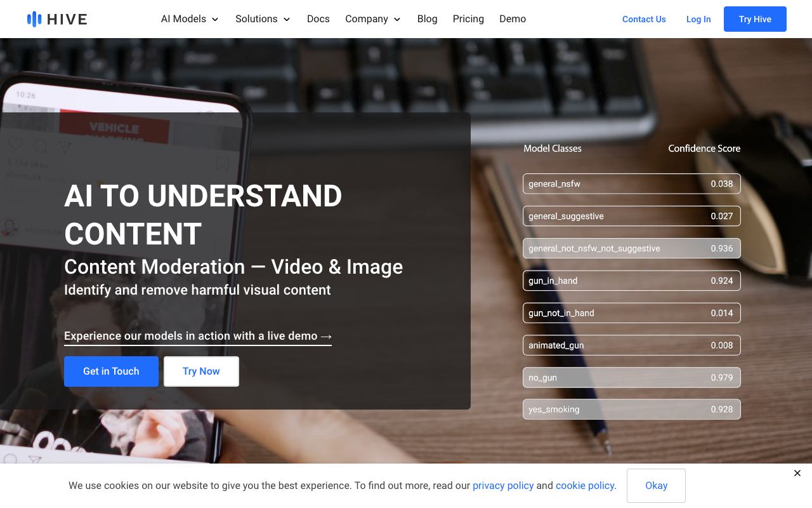
Task: Select the gun_not_in_hand class row
Action: (632, 313)
